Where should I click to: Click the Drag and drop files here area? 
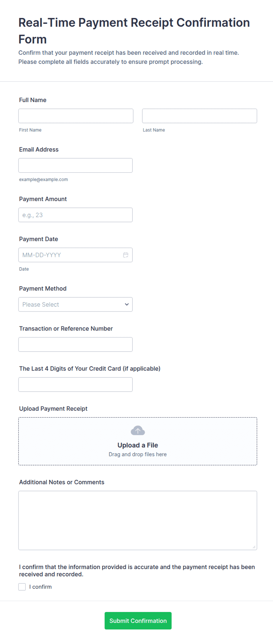tap(138, 454)
